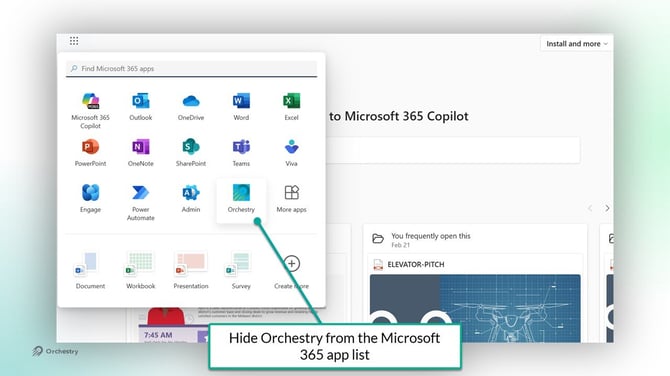Open ELEVATOR-PITCH file title

(x=416, y=264)
